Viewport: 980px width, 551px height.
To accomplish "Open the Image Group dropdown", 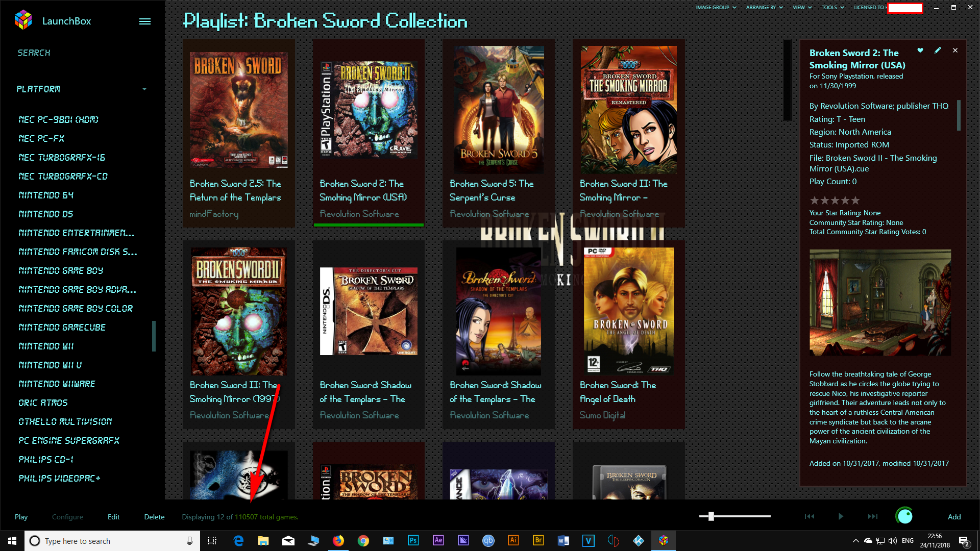I will [x=716, y=8].
